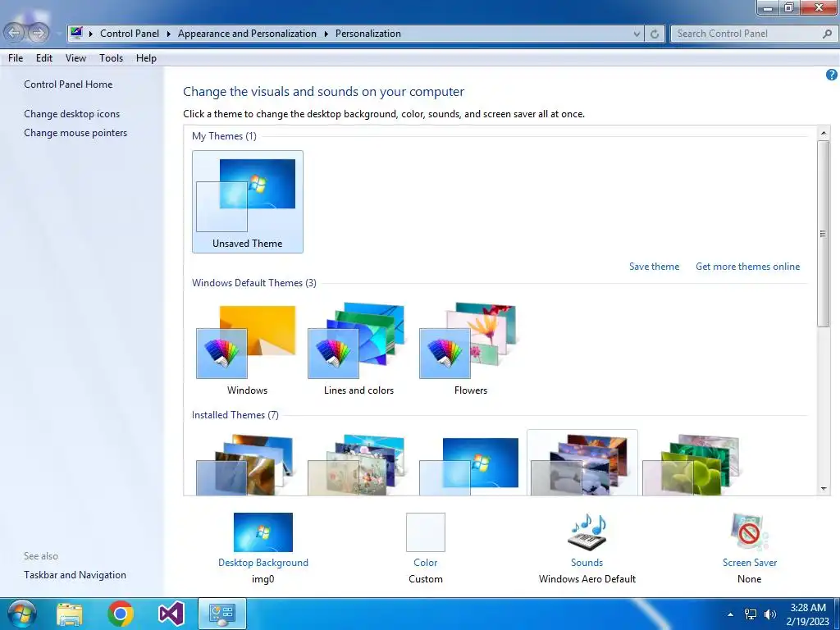840x630 pixels.
Task: Click Change mouse pointers link
Action: (75, 132)
